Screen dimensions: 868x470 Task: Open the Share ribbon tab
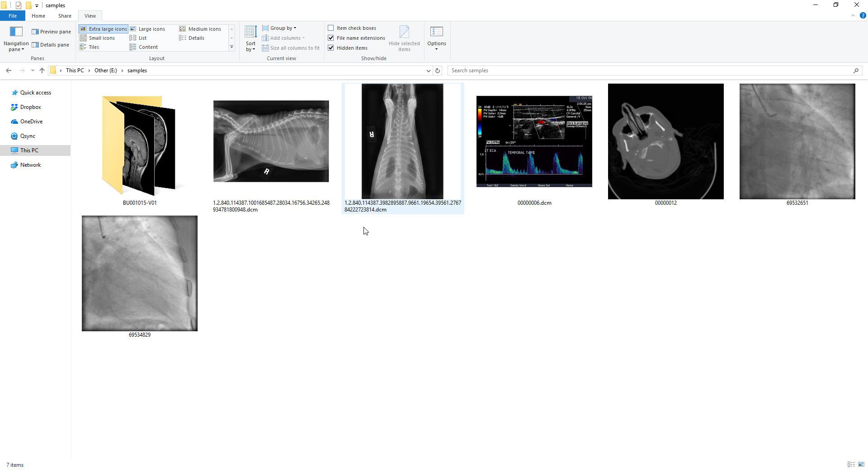pyautogui.click(x=65, y=15)
